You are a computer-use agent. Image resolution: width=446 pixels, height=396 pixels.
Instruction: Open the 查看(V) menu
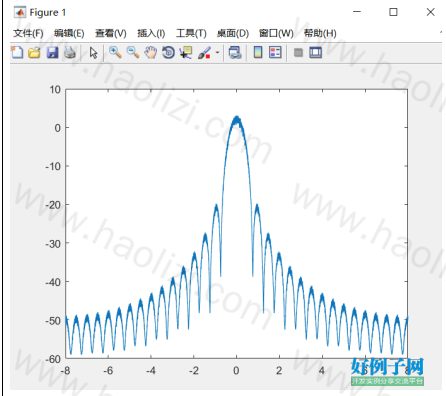111,33
